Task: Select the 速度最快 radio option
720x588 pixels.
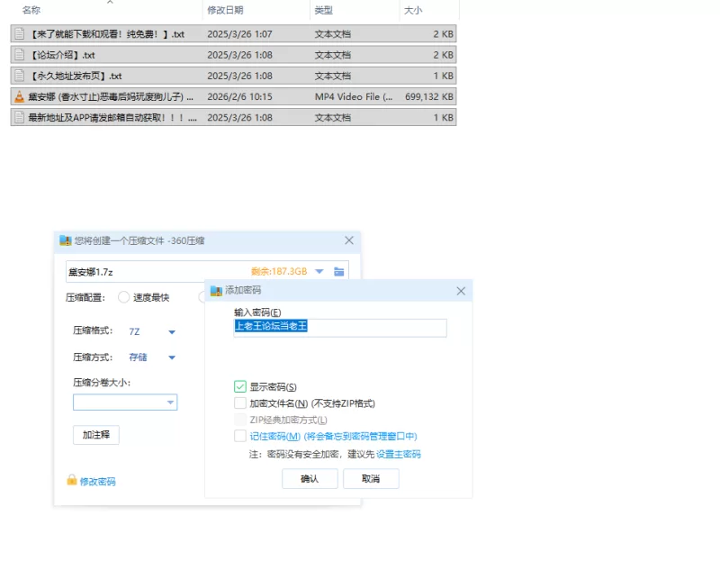Action: click(124, 297)
